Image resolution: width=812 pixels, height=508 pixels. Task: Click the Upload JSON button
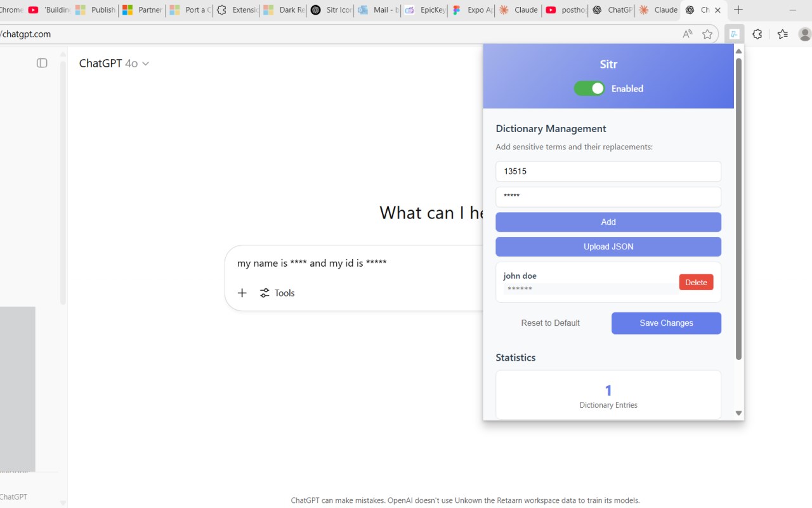tap(608, 247)
